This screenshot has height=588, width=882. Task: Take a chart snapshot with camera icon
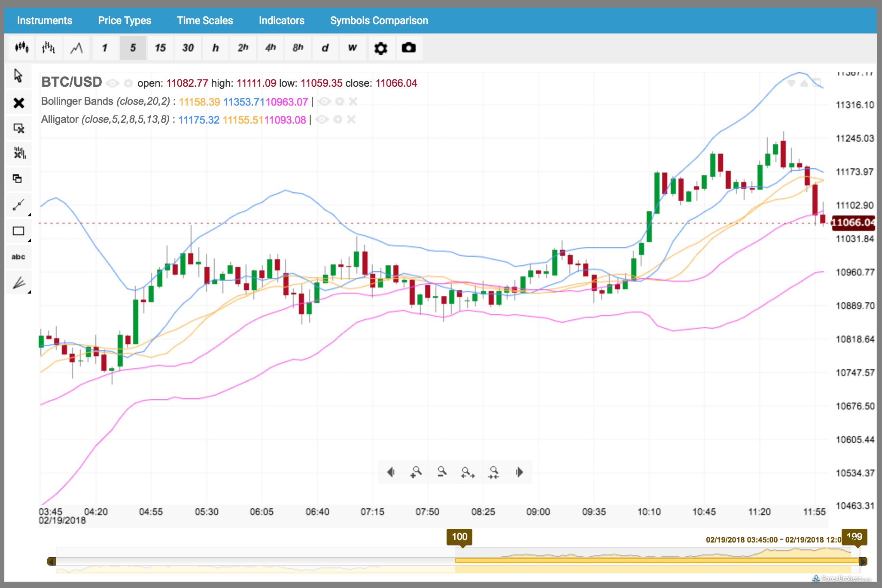[x=409, y=48]
